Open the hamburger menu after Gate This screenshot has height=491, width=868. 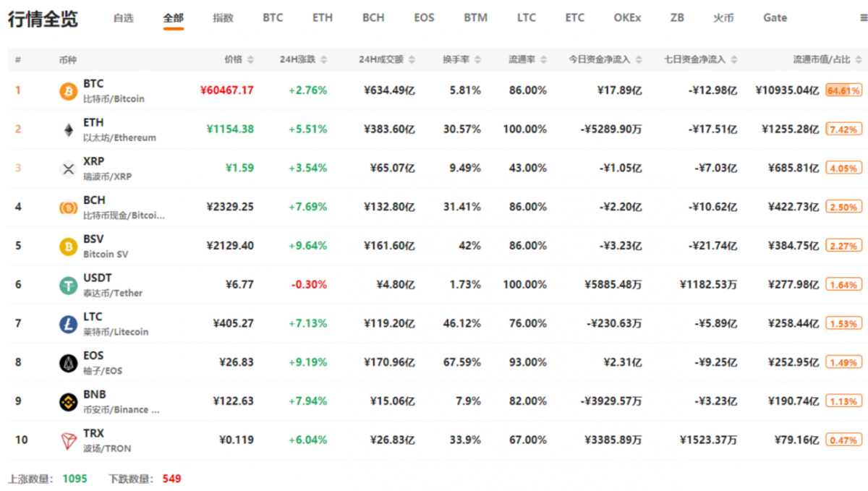863,18
